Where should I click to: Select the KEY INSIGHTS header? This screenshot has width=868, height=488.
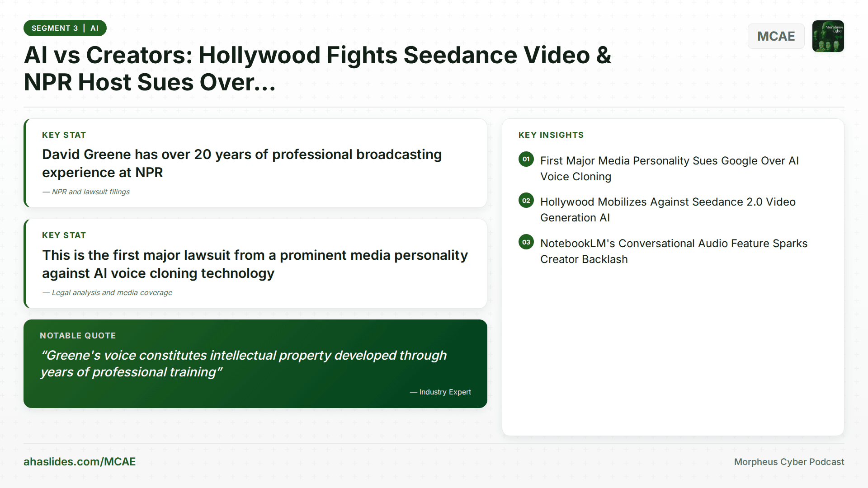551,135
